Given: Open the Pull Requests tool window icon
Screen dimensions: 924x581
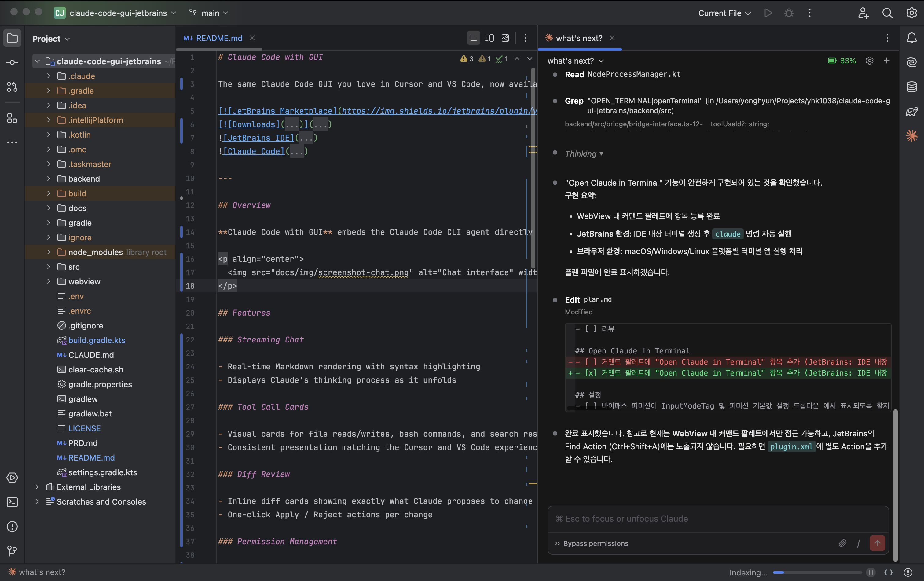Looking at the screenshot, I should click(12, 87).
